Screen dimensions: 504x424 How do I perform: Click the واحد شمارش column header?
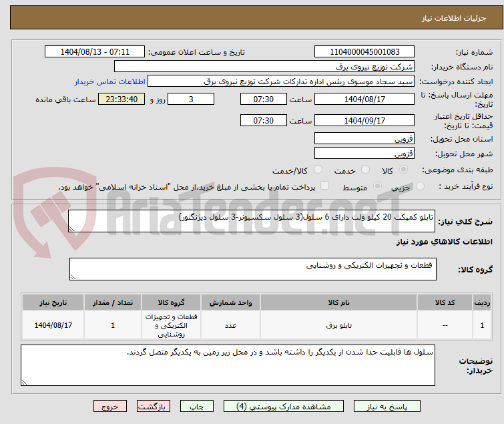(231, 302)
